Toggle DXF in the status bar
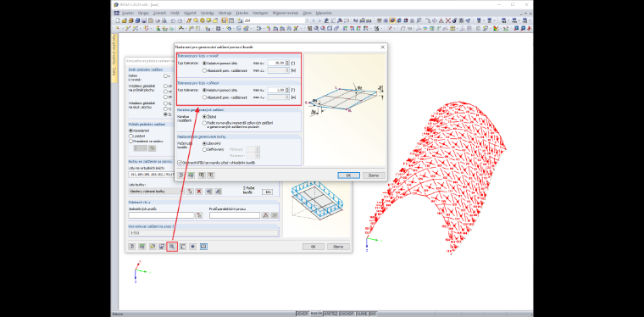644x317 pixels. (373, 314)
